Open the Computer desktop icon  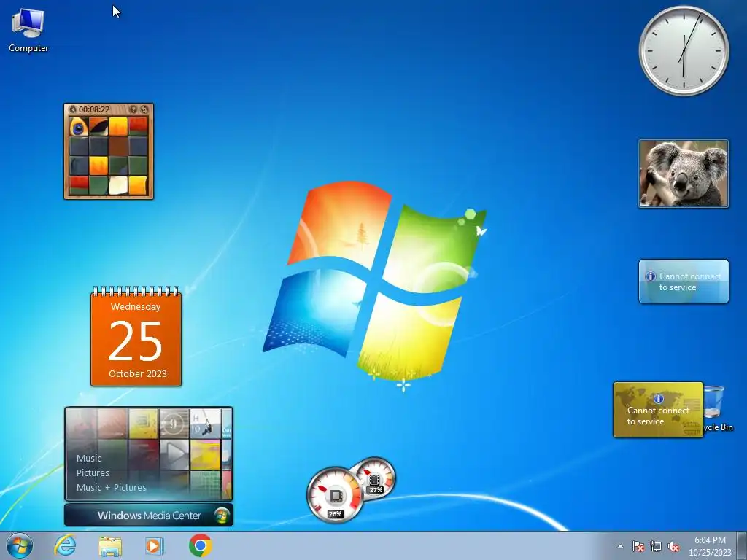[28, 30]
